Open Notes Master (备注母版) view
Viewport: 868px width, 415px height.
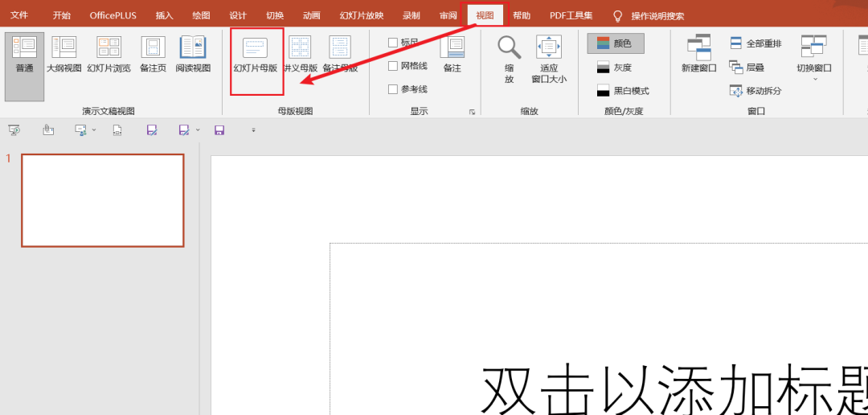coord(340,55)
